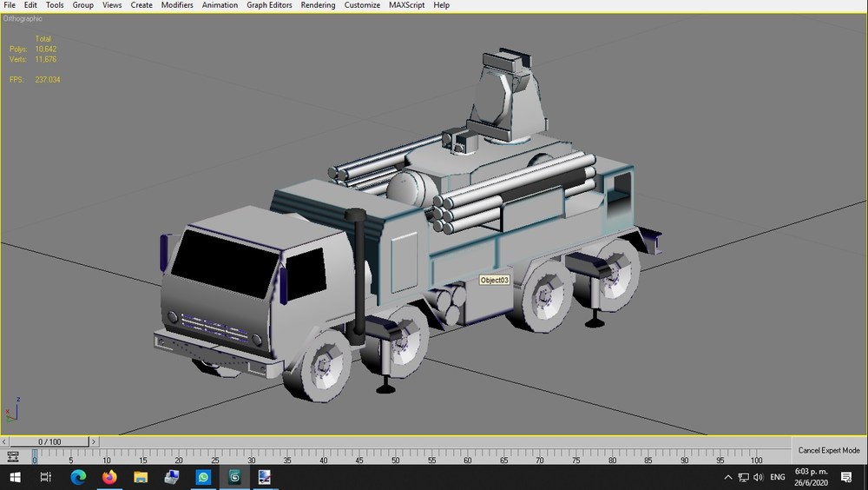Viewport: 868px width, 490px height.
Task: Click the Cancel Expert Mode button
Action: click(829, 450)
